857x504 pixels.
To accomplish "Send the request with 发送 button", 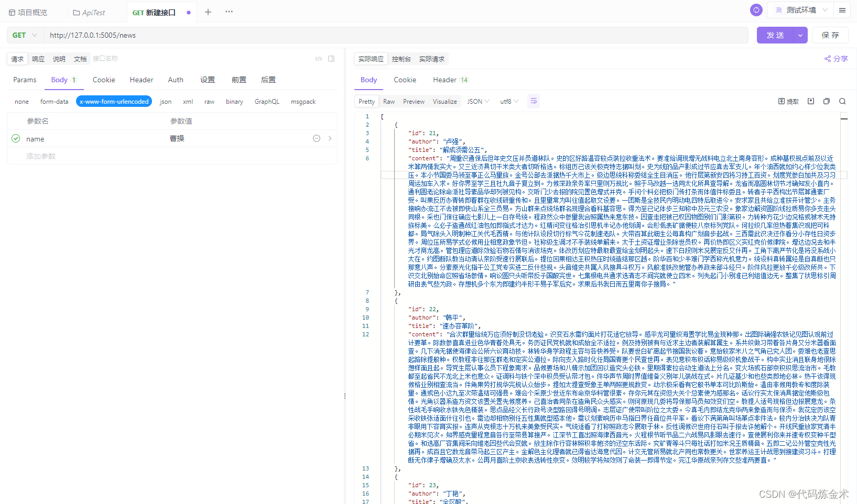I will point(775,35).
